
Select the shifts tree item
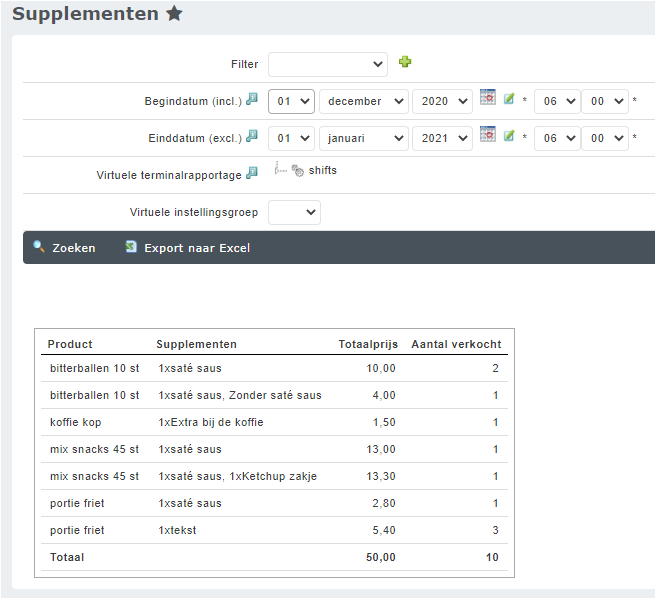[322, 171]
